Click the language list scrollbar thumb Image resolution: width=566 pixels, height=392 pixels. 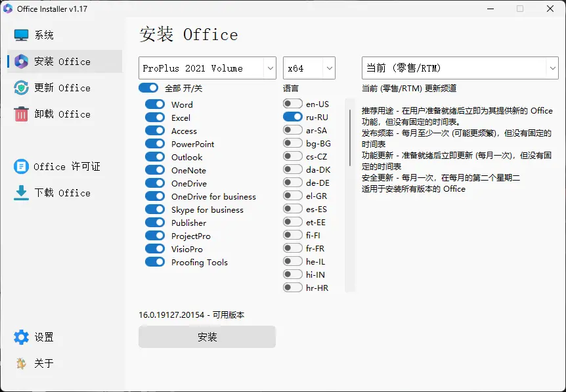coord(350,138)
